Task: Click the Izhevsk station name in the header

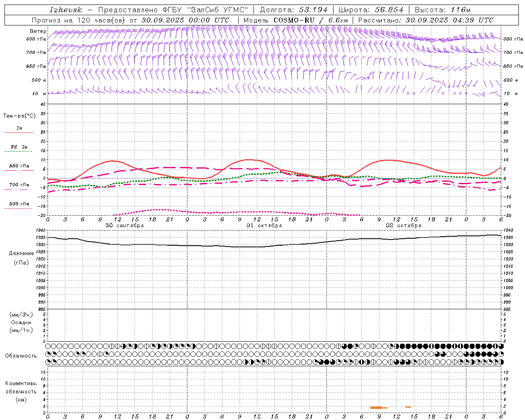Action: point(66,10)
